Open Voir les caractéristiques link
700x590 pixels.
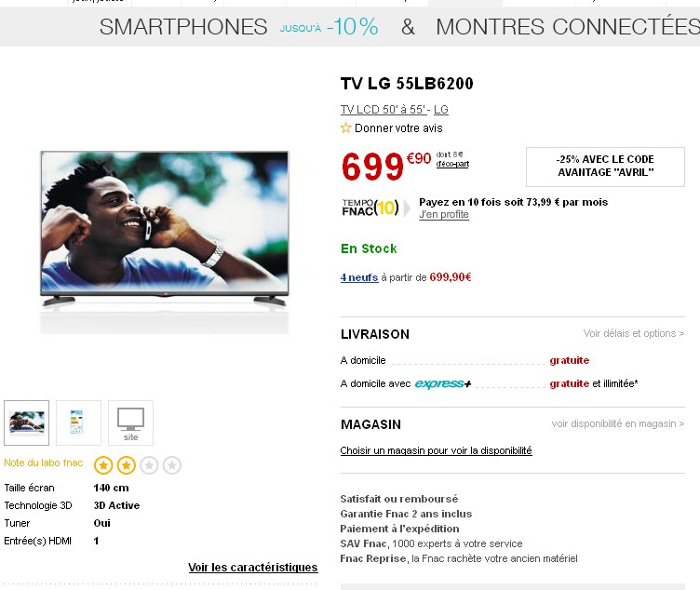(x=252, y=568)
